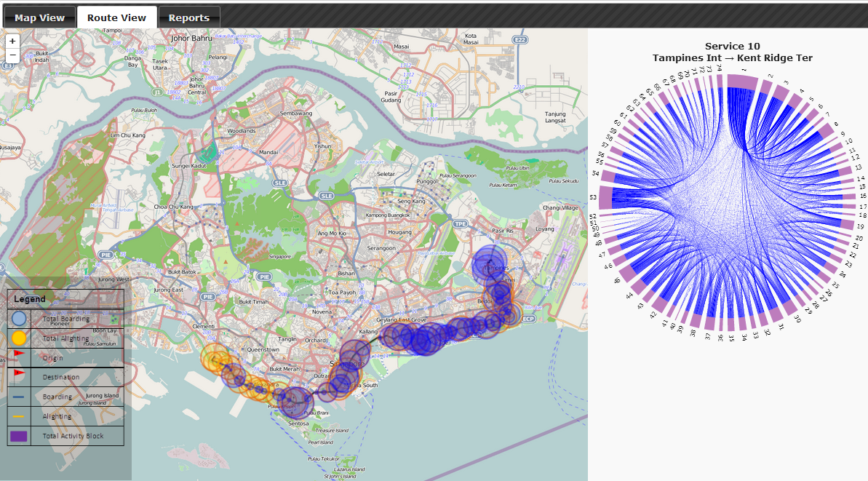The height and width of the screenshot is (481, 868).
Task: Click the 'Pulau Ubin' map label
Action: tap(517, 168)
